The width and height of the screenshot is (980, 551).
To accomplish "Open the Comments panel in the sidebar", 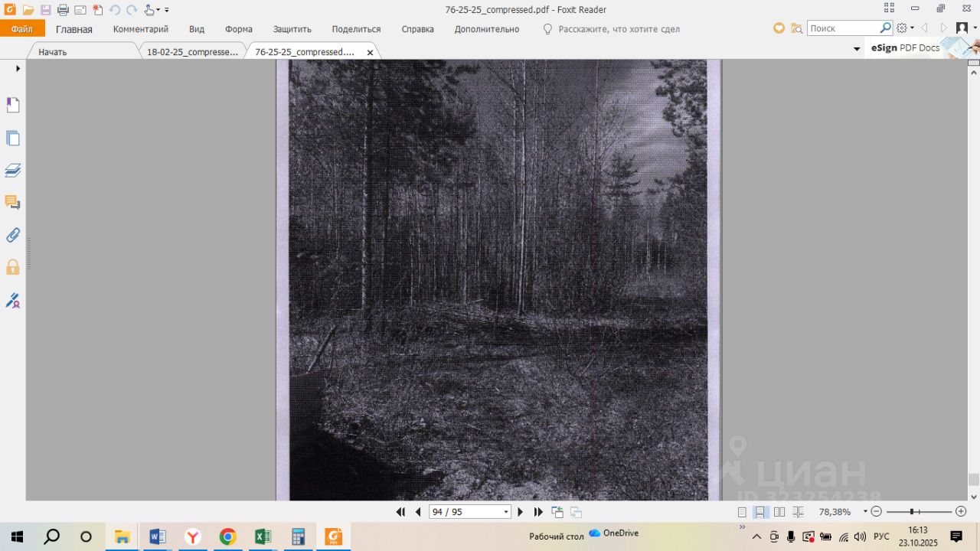I will [13, 202].
